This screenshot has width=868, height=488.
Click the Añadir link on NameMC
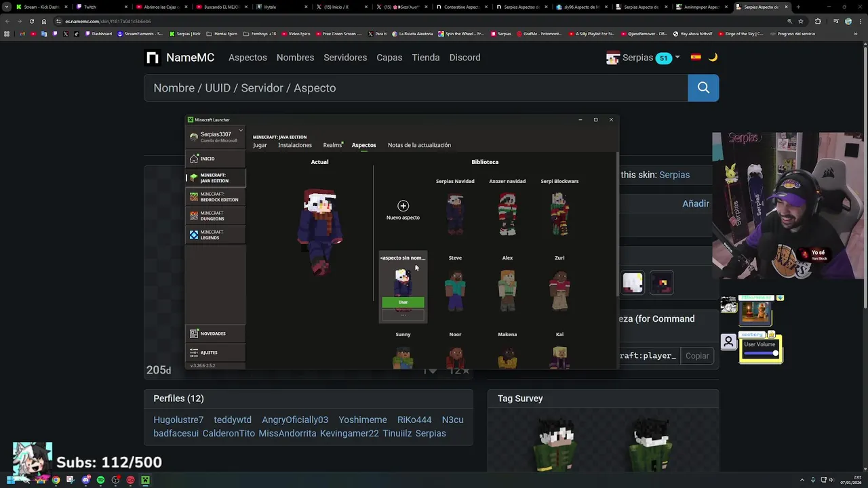tap(696, 203)
